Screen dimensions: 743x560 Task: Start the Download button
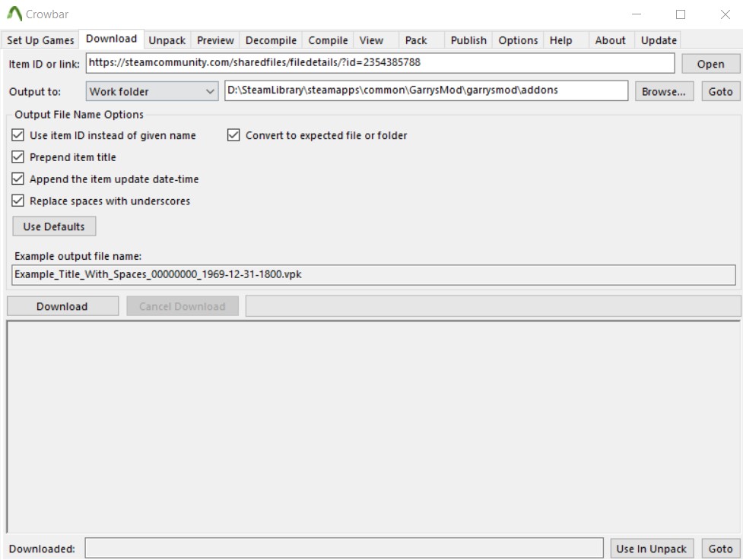point(62,306)
